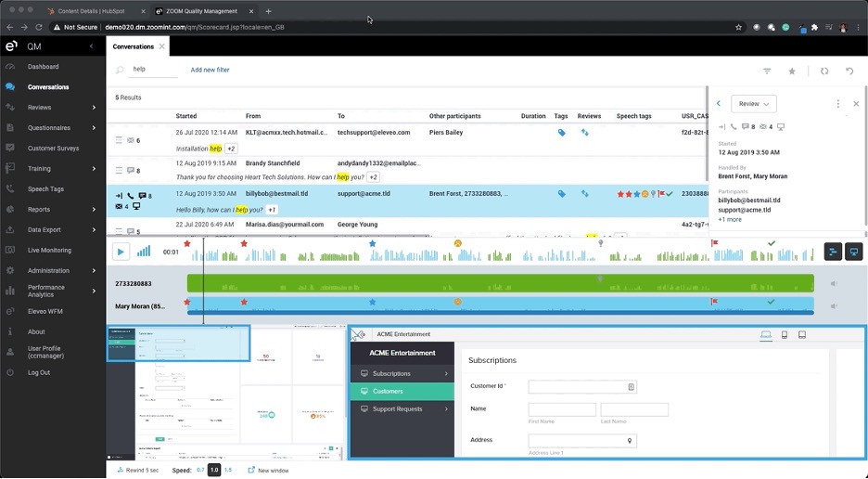Click the 'Add new filter' link
868x479 pixels.
(210, 70)
